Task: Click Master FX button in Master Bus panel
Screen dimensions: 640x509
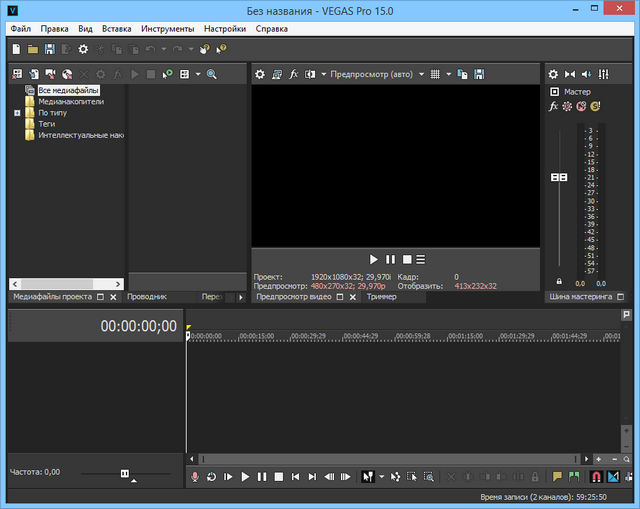Action: pyautogui.click(x=554, y=106)
